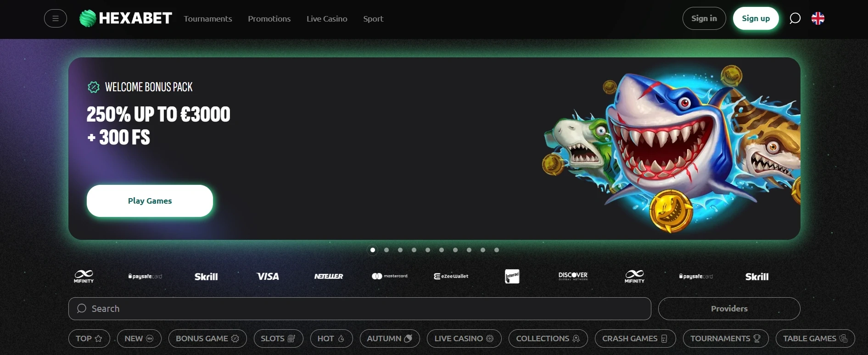Viewport: 868px width, 355px height.
Task: Open the COLLECTIONS category
Action: (x=548, y=338)
